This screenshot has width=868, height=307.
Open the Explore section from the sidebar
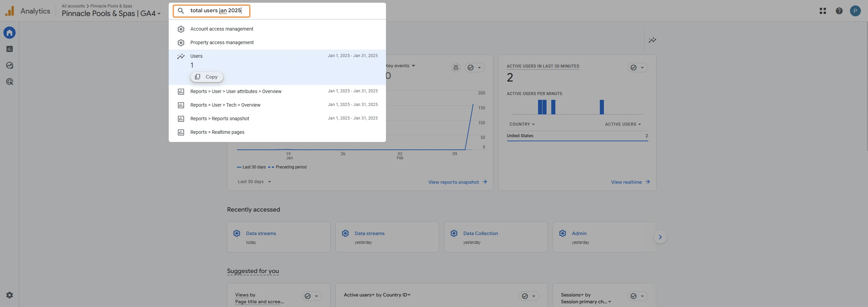click(9, 65)
